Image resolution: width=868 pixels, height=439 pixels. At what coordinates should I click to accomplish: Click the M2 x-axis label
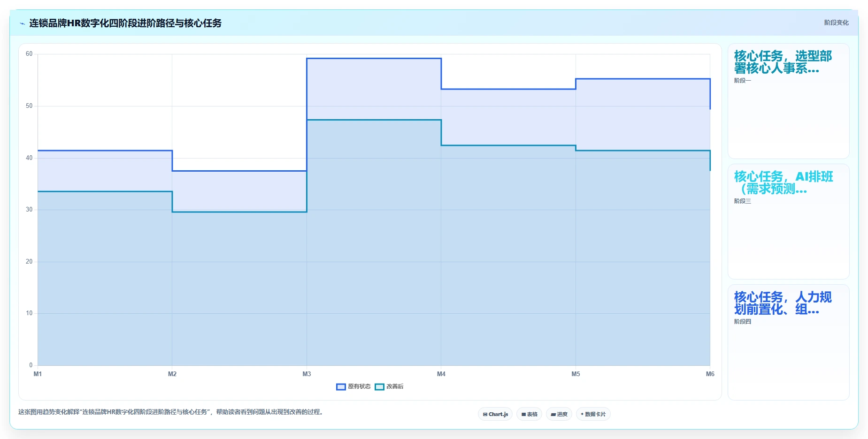pos(172,374)
